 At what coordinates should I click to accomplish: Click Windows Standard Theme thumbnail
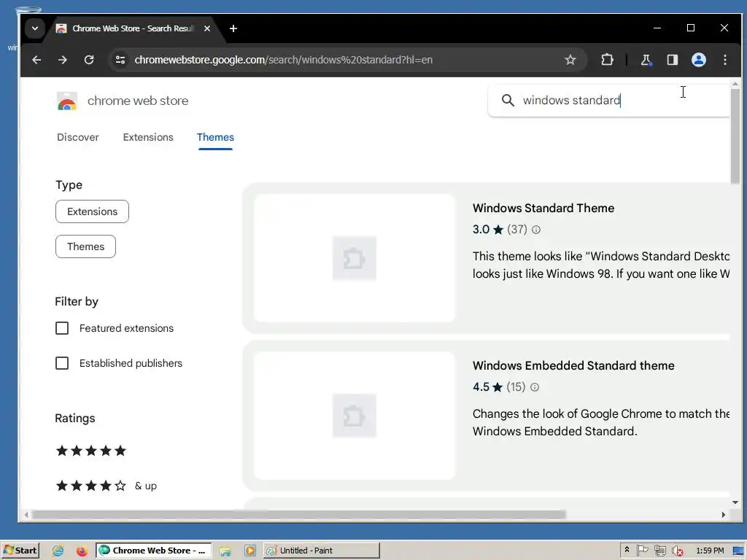(x=355, y=258)
